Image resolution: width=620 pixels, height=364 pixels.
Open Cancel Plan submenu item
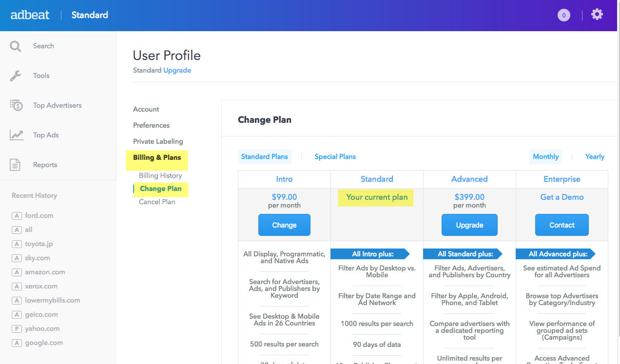[x=157, y=202]
